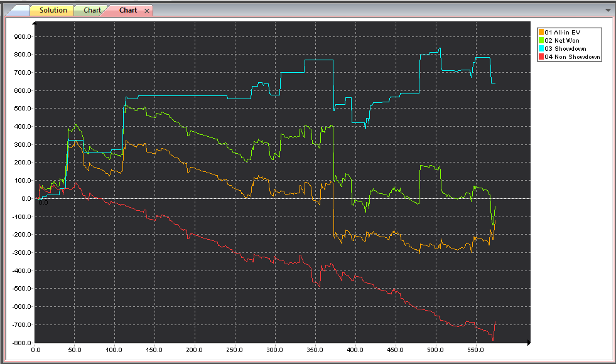This screenshot has height=364, width=616.
Task: Click the orange All-in EV legend swatch
Action: point(541,32)
